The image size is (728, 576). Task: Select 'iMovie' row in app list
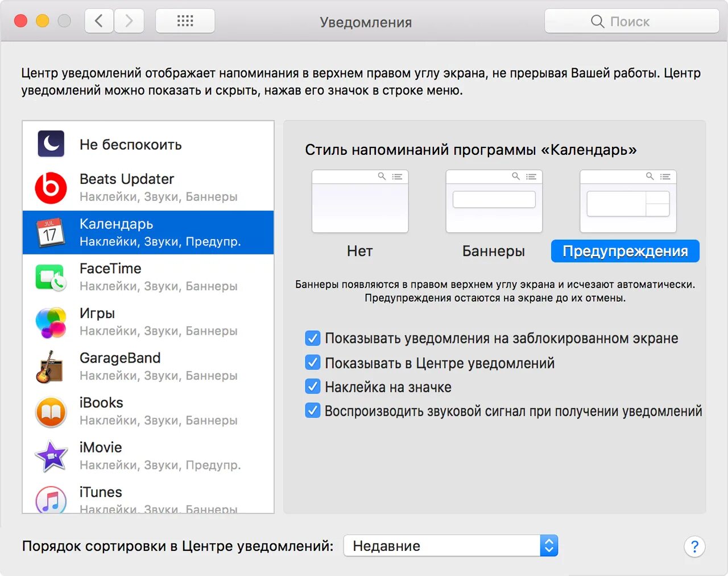pyautogui.click(x=148, y=456)
